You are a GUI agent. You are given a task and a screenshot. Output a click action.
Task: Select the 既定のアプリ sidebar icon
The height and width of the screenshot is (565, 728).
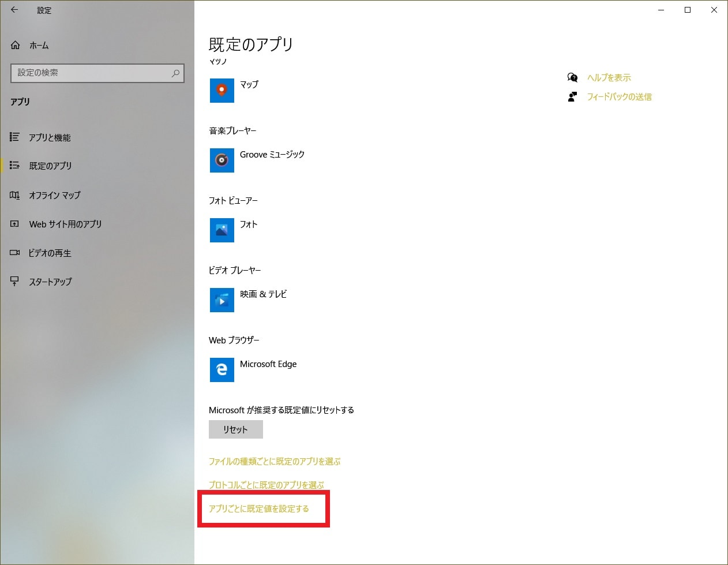click(x=15, y=166)
